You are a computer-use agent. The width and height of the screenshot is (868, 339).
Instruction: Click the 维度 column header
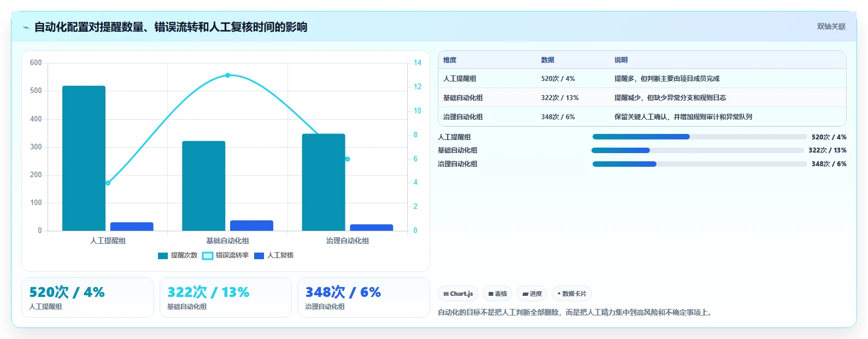pos(450,60)
